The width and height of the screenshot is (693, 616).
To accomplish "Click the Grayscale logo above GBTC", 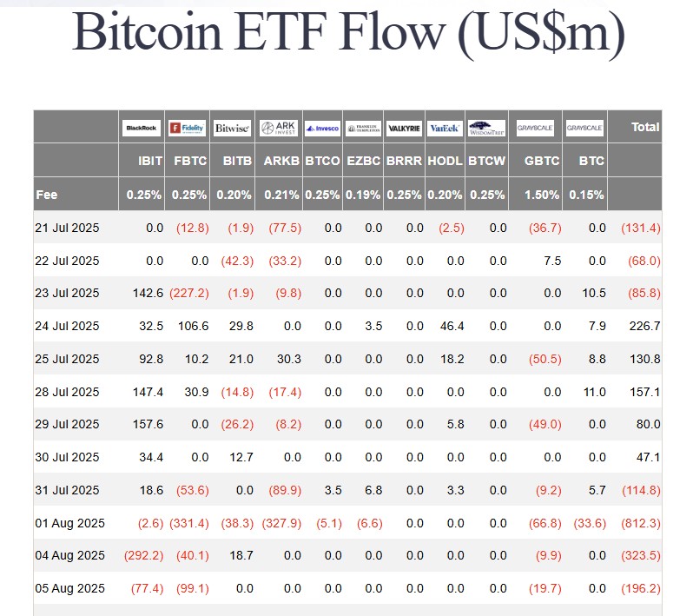I will tap(535, 129).
